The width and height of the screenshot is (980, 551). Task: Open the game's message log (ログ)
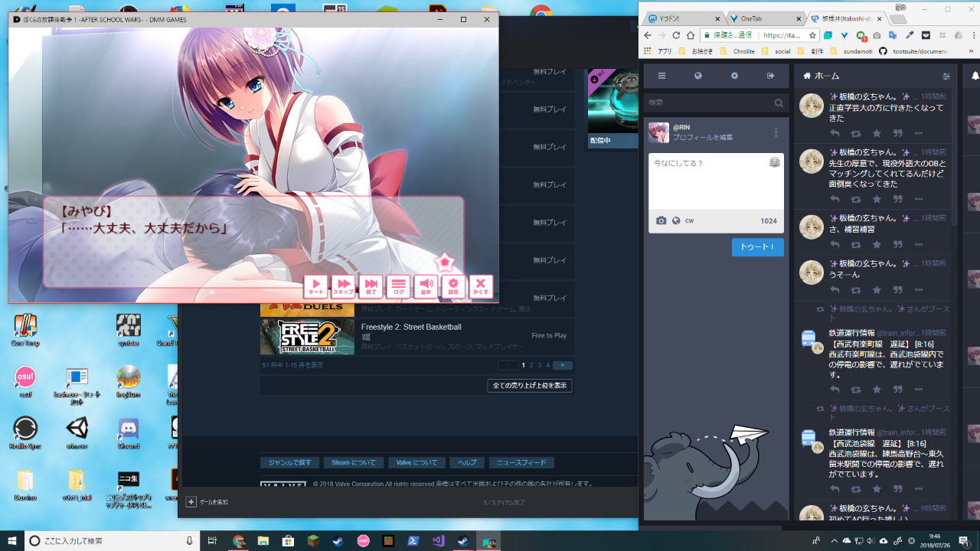(x=398, y=286)
